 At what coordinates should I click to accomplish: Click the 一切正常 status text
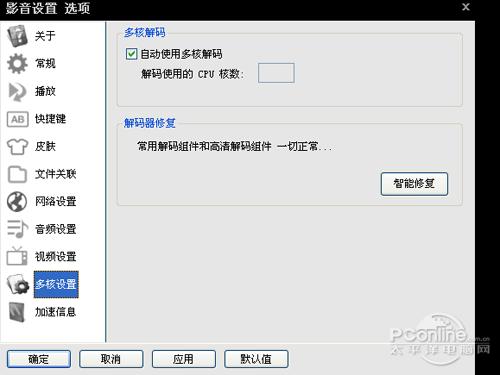pyautogui.click(x=304, y=146)
